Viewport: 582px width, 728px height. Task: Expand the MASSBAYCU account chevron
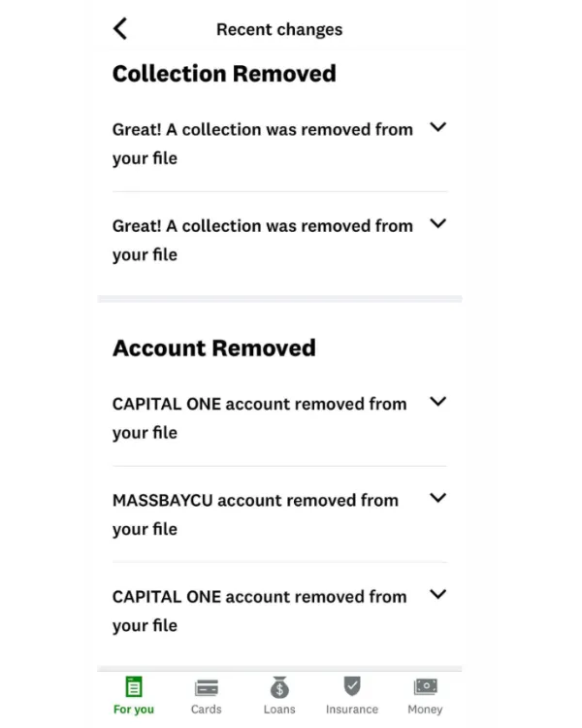tap(437, 498)
